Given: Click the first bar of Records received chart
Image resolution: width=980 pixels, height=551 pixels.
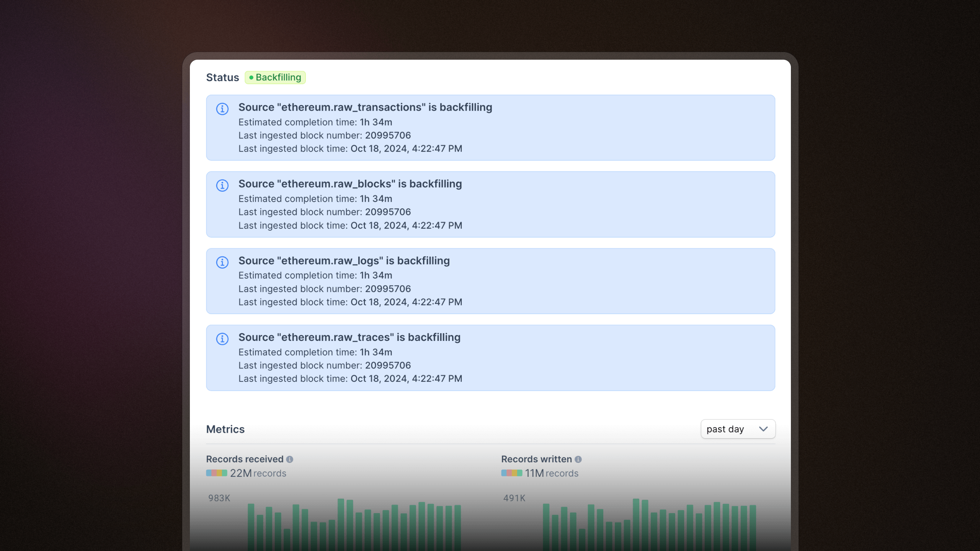Looking at the screenshot, I should [x=251, y=527].
